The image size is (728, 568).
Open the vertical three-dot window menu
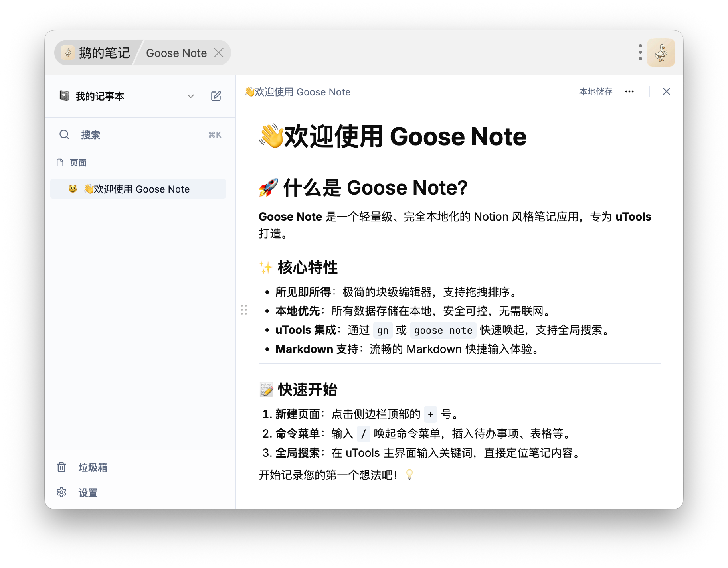pyautogui.click(x=640, y=53)
